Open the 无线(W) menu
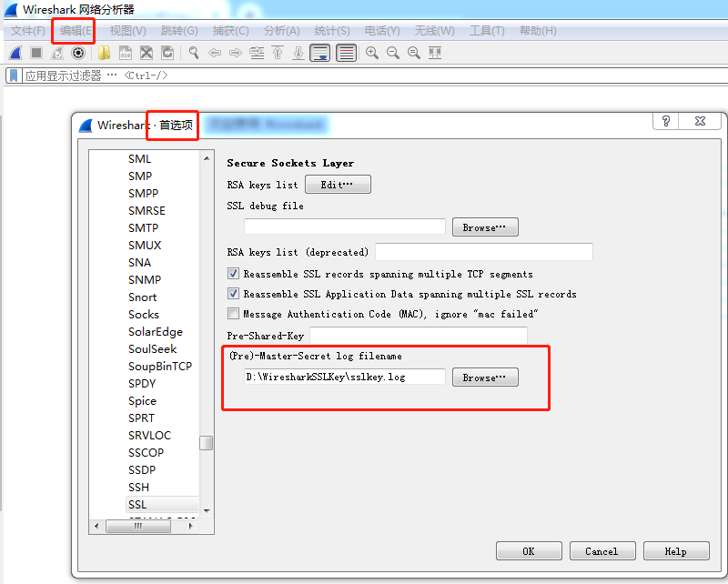Image resolution: width=728 pixels, height=584 pixels. [435, 31]
